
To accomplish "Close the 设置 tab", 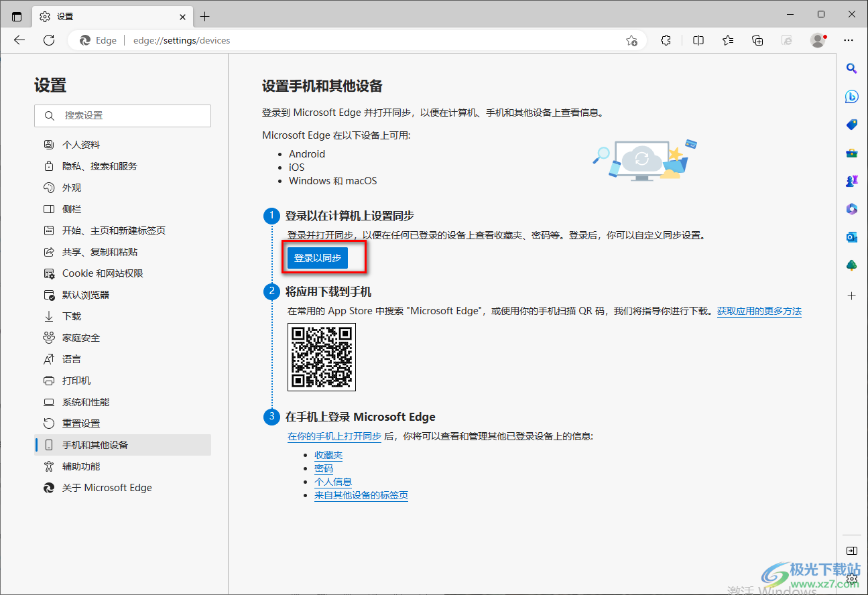I will 183,17.
